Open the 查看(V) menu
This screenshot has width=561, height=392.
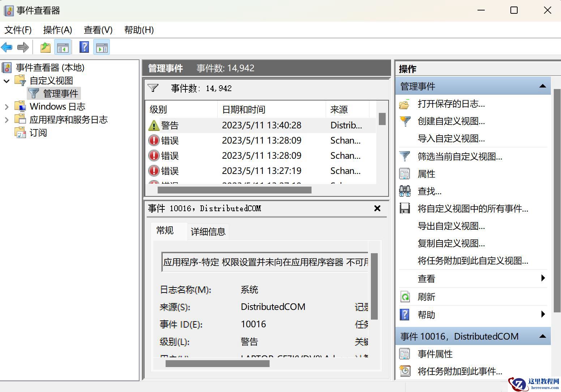pos(98,30)
